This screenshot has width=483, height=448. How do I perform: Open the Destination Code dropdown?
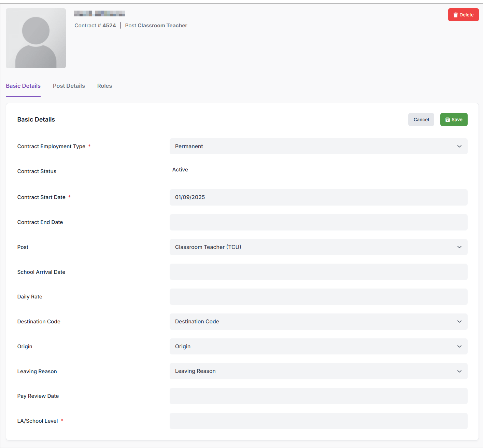point(318,322)
